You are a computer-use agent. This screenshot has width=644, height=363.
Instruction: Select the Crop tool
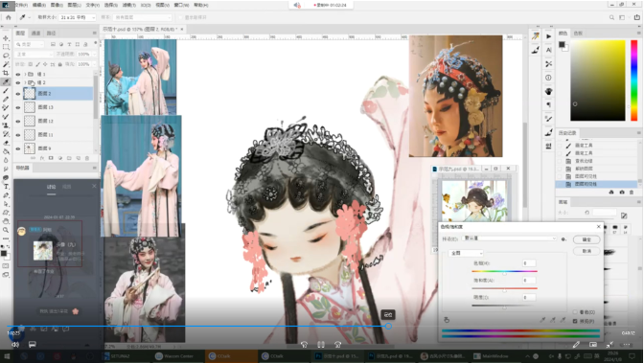6,73
